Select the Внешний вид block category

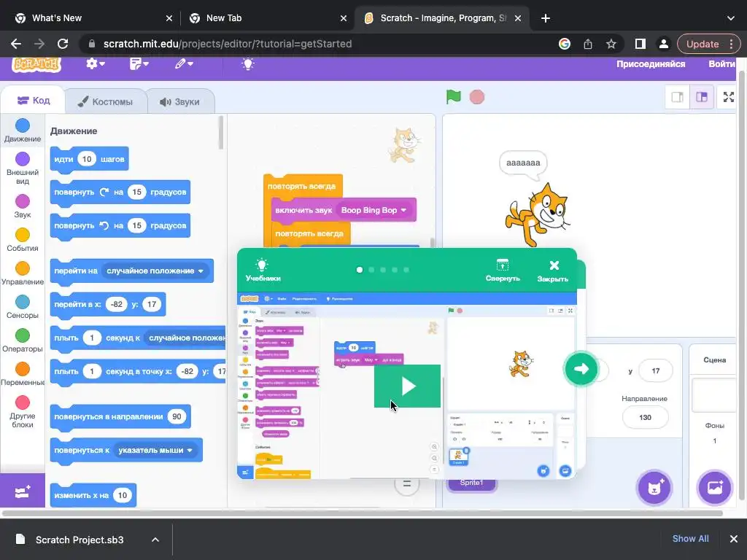[23, 168]
